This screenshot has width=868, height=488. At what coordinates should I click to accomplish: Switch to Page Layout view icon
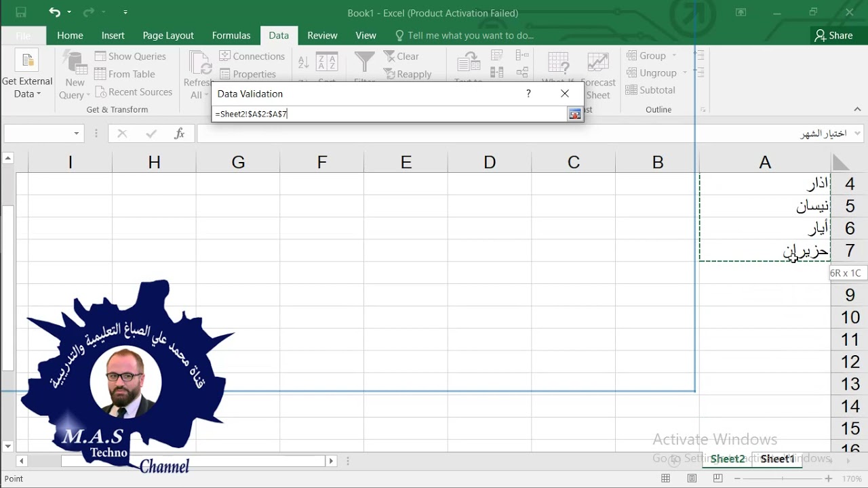pos(692,479)
